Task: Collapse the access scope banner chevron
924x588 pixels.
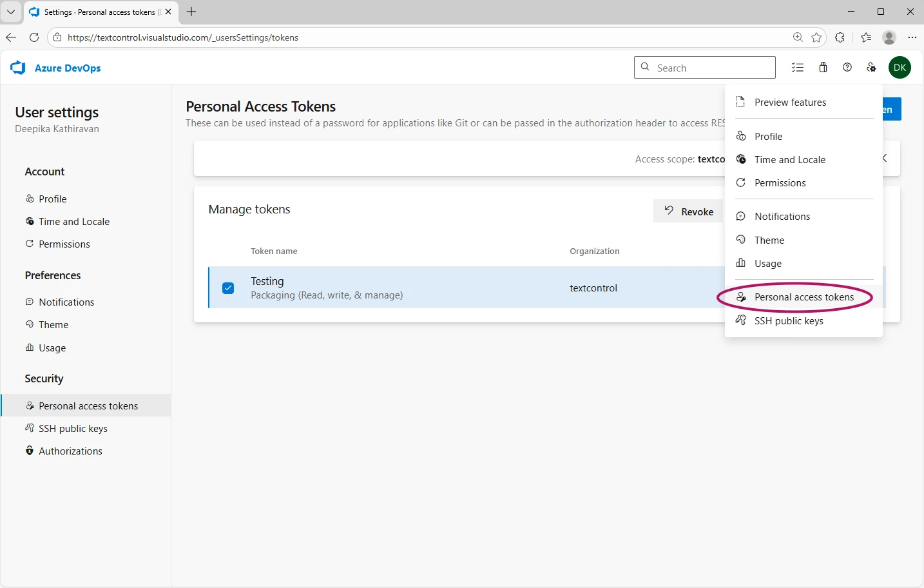Action: click(884, 158)
